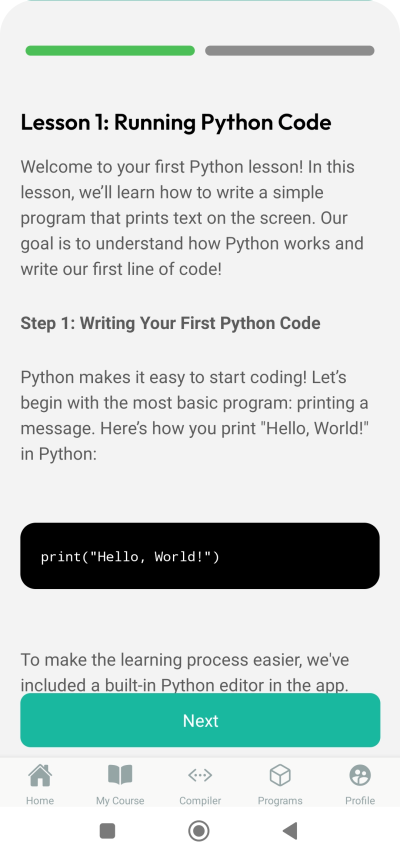Go to Profile avatar icon
The image size is (400, 855).
point(360,775)
